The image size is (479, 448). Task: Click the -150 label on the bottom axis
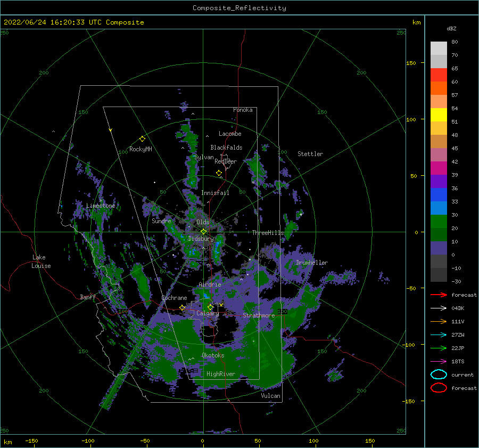pyautogui.click(x=31, y=441)
